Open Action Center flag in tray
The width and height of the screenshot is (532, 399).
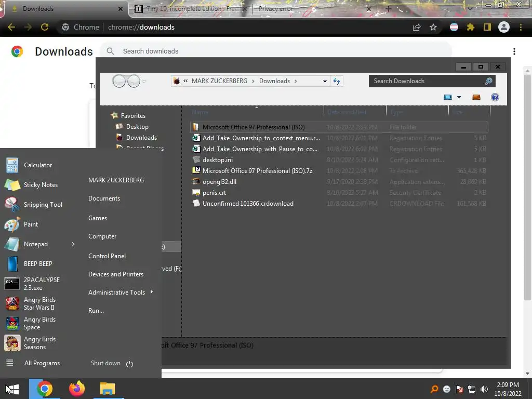tap(459, 389)
